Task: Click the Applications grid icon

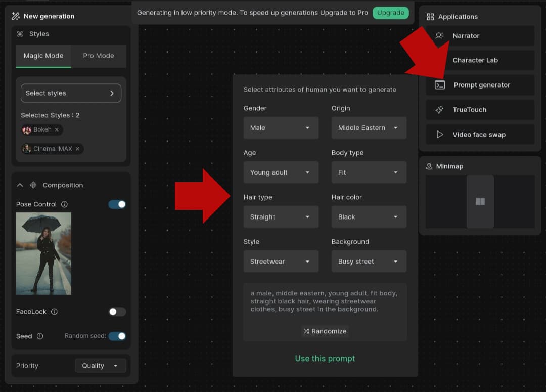Action: click(430, 17)
